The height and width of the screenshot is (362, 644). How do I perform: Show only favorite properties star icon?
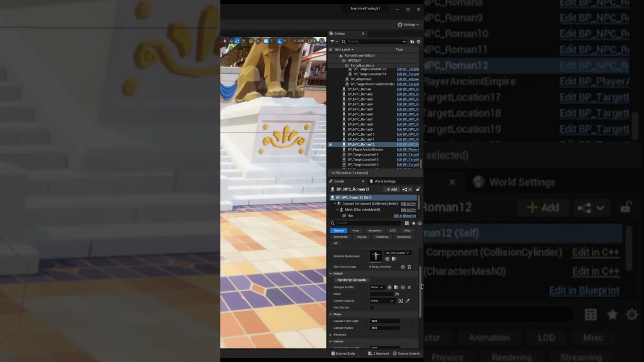(x=413, y=223)
